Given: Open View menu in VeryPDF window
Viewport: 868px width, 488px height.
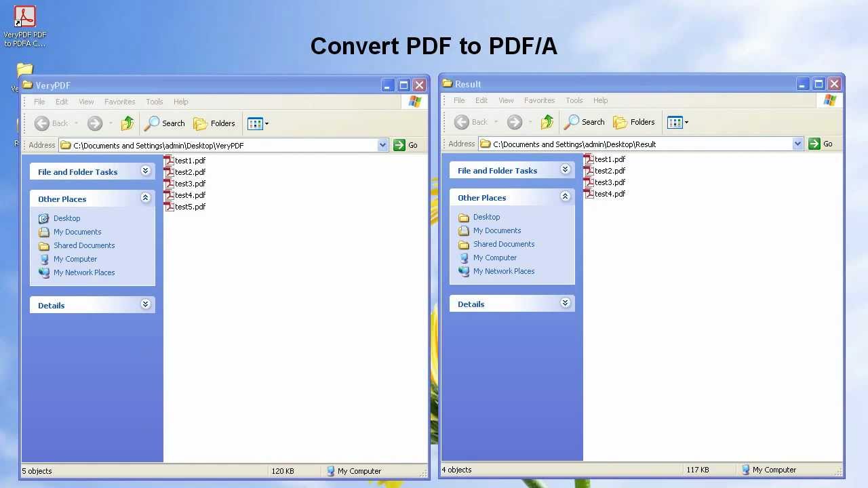Looking at the screenshot, I should [86, 102].
